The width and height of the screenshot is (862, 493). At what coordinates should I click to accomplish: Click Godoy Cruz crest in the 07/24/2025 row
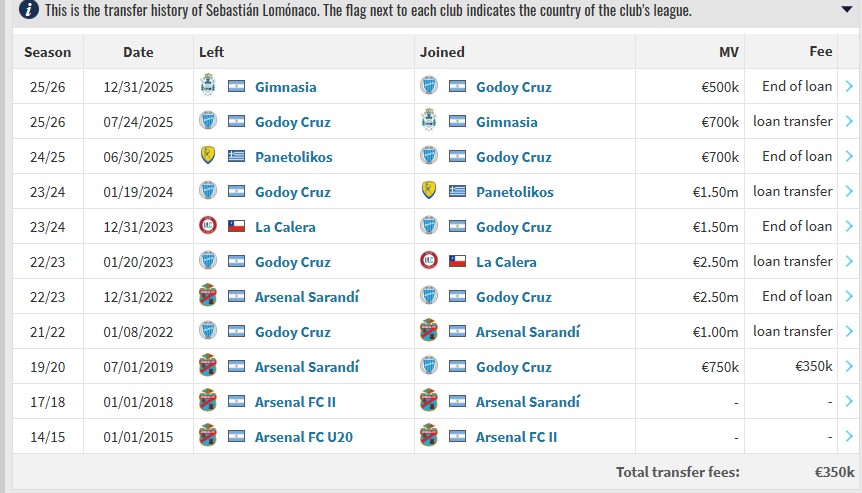tap(208, 122)
